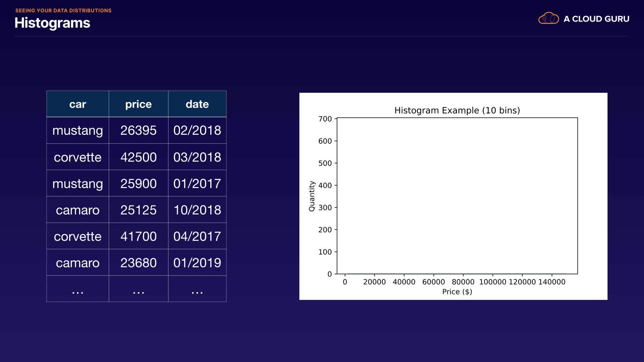Click the 700 tick on the y-axis
This screenshot has height=362, width=644.
pyautogui.click(x=325, y=119)
